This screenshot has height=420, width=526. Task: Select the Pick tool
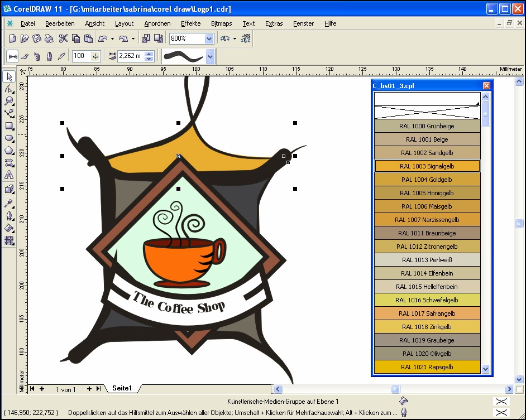coord(8,76)
